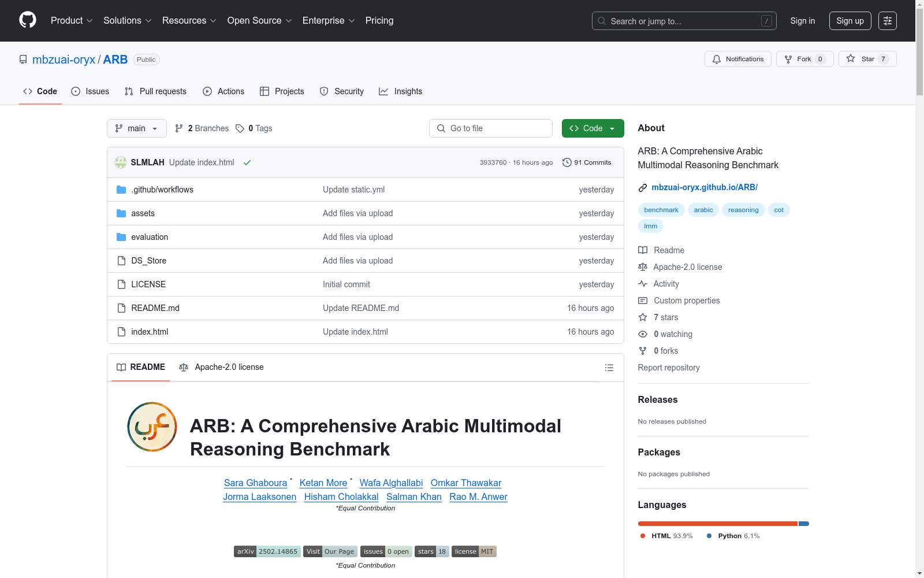Viewport: 924px width, 578px height.
Task: Click the commit status green checkmark
Action: [x=247, y=162]
